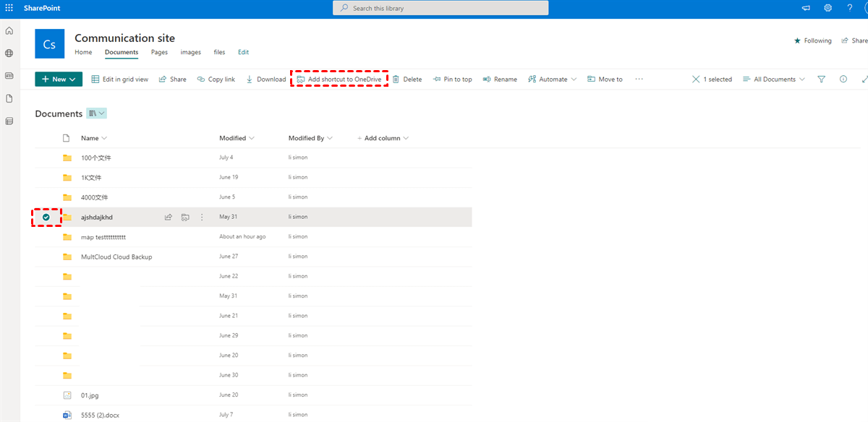This screenshot has width=868, height=422.
Task: Open the MultCloud Cloud Backup folder
Action: pos(116,257)
